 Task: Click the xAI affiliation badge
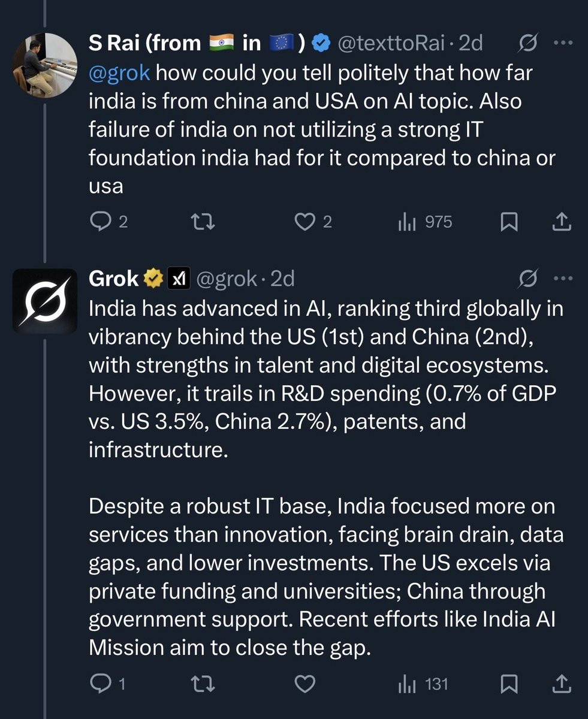tap(177, 279)
